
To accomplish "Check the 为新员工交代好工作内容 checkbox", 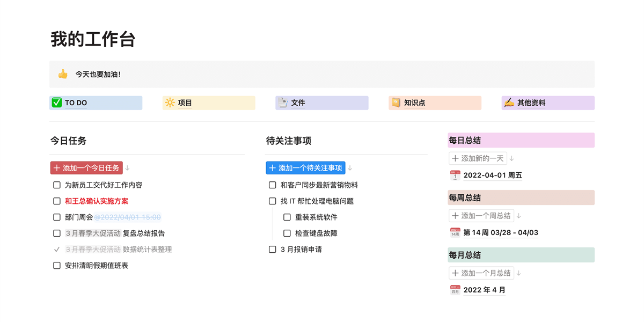I will point(57,185).
